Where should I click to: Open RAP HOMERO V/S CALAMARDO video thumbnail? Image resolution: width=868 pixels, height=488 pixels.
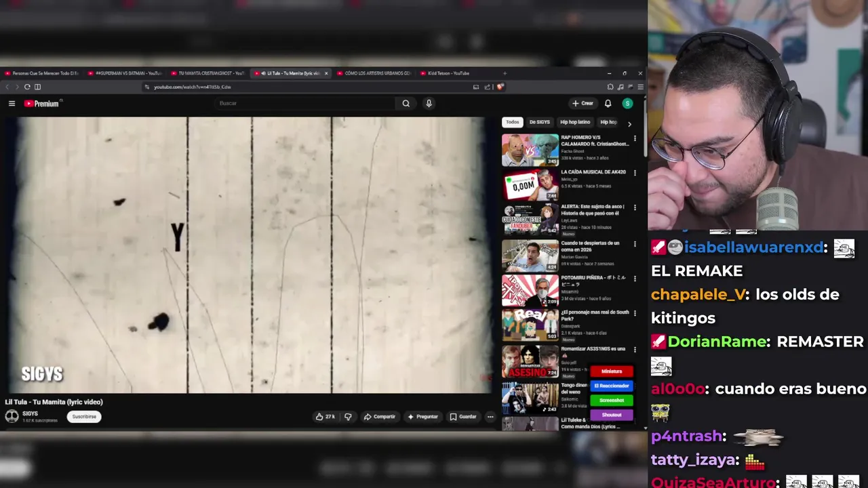(x=530, y=150)
